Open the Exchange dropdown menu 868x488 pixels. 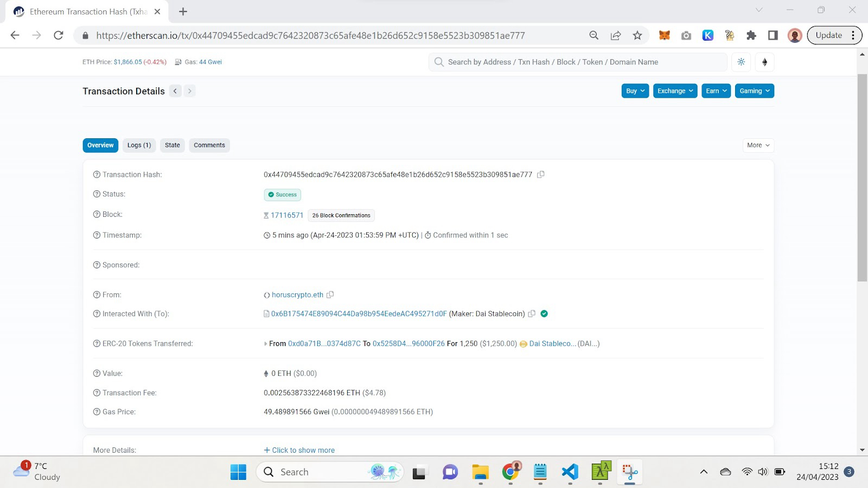pyautogui.click(x=675, y=91)
